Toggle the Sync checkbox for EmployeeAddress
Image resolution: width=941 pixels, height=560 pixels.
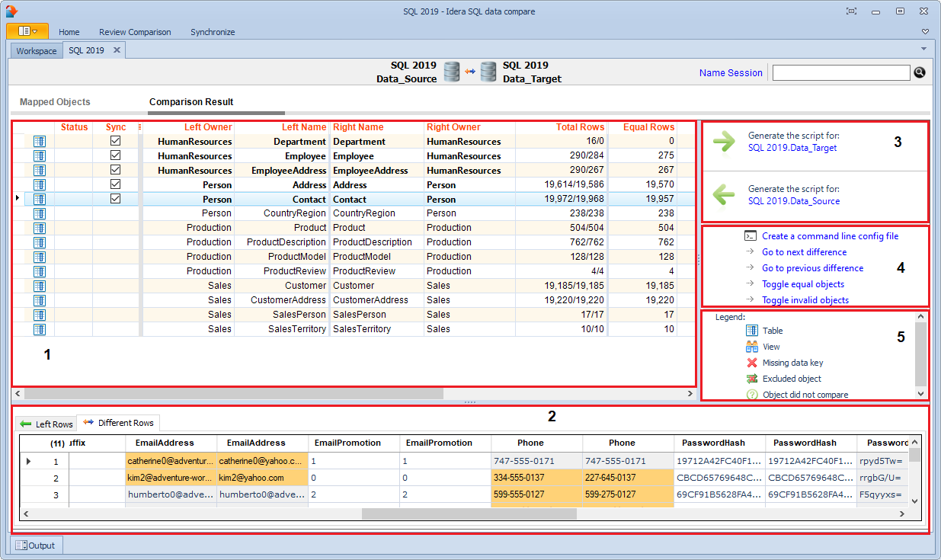coord(116,171)
